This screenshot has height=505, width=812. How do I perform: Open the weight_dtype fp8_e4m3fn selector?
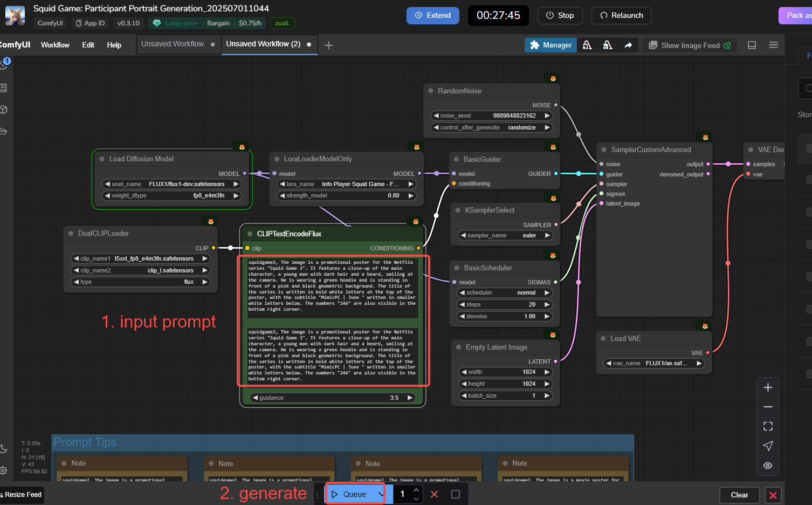[x=171, y=195]
